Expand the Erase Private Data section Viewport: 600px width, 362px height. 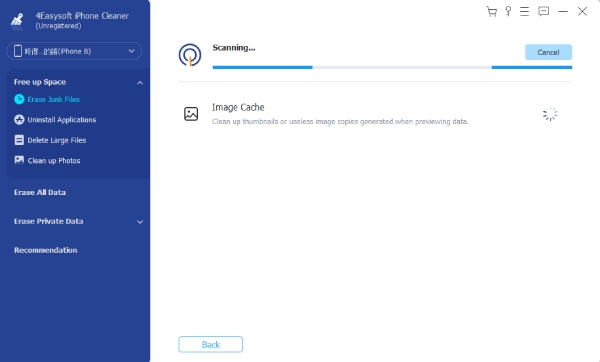[x=140, y=222]
